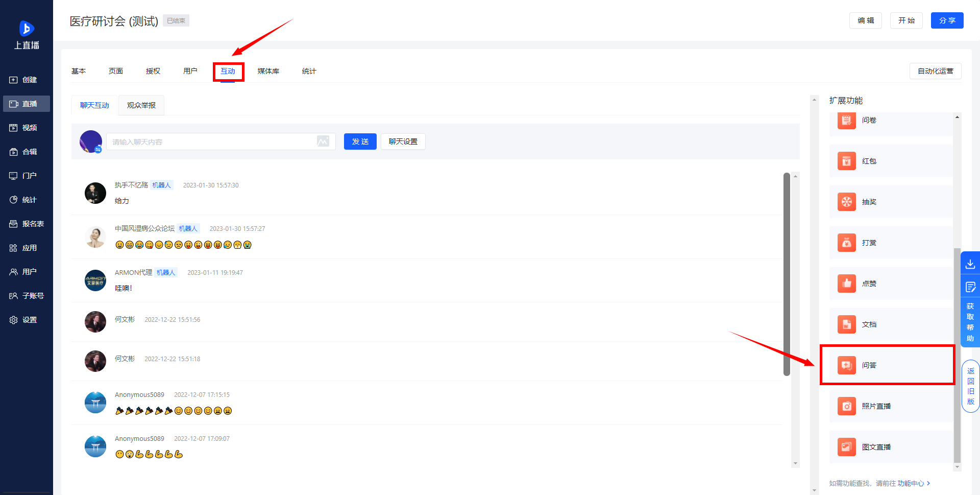Click the 分享 share button

947,20
